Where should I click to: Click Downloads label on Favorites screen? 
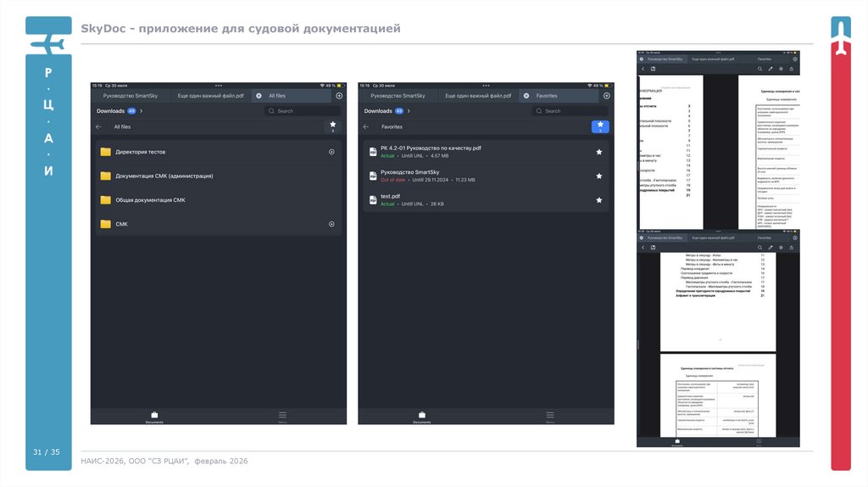(378, 111)
